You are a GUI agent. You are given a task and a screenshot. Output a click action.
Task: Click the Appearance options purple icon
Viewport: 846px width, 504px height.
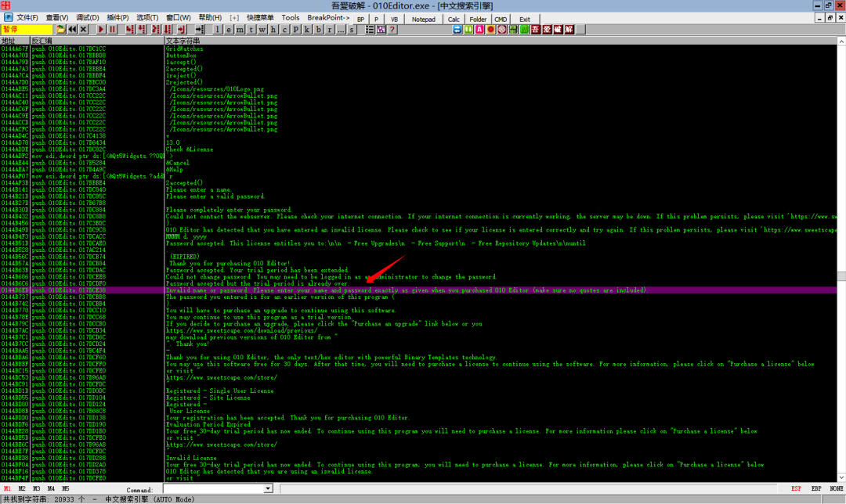click(381, 30)
